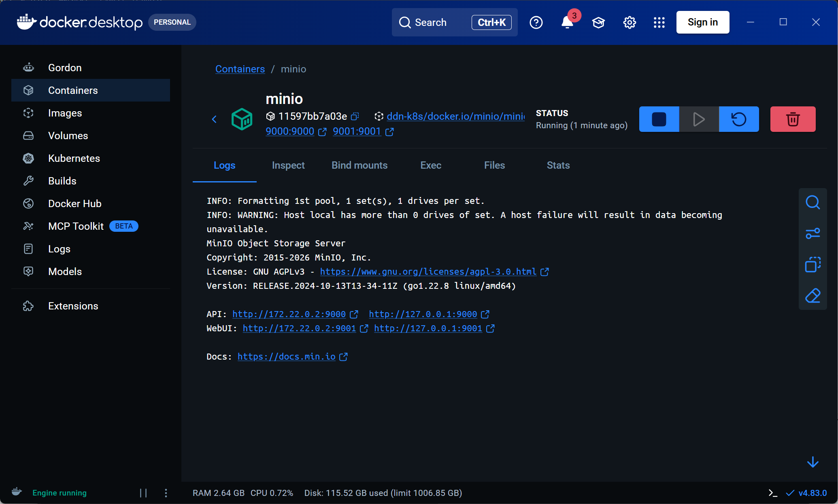
Task: Switch to the Files tab
Action: 494,165
